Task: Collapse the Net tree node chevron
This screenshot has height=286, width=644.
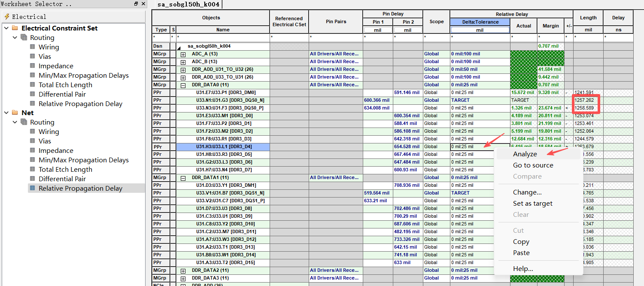Action: tap(6, 113)
